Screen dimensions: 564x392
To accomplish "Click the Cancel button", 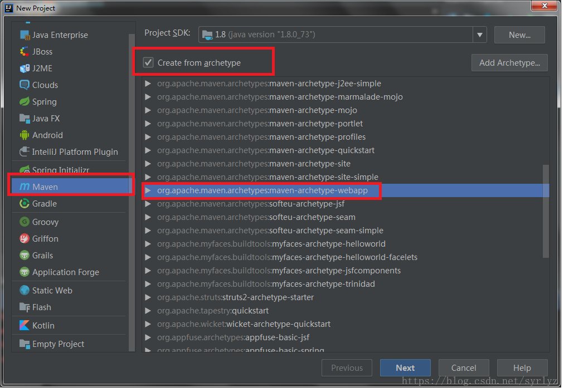I will click(x=464, y=368).
